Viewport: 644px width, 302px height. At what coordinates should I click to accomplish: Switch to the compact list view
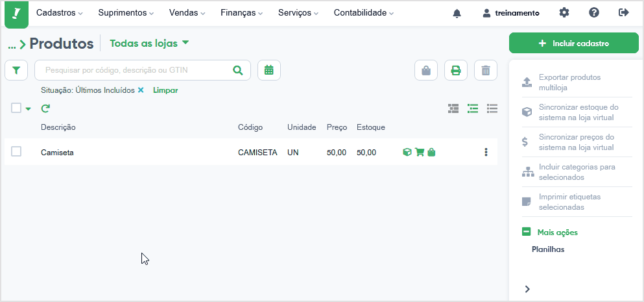point(492,108)
